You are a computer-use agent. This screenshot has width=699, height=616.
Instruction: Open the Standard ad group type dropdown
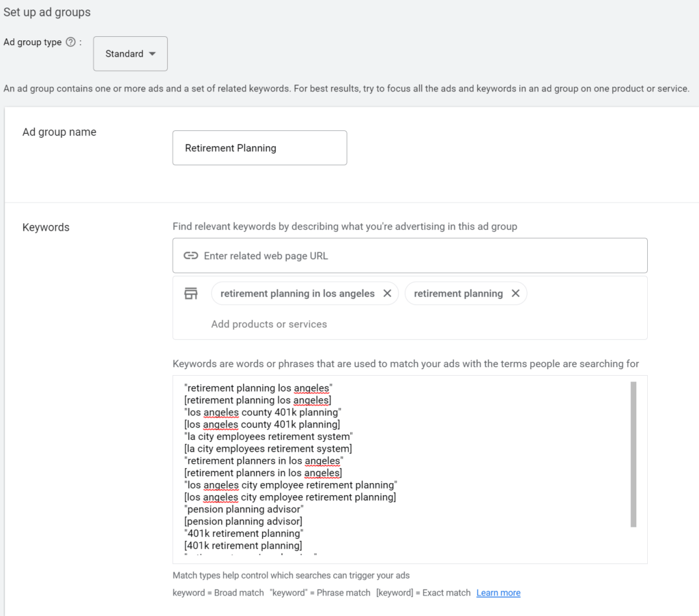click(130, 54)
